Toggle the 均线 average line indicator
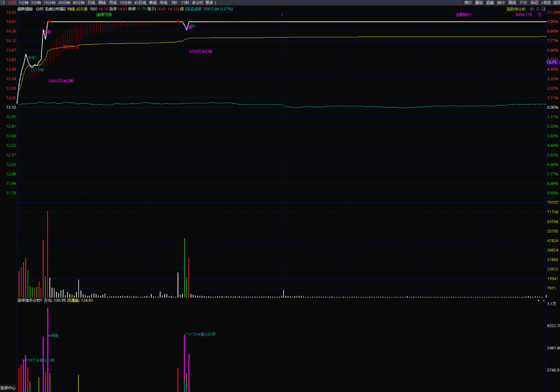Screen dimensions: 560x392 pos(70,9)
